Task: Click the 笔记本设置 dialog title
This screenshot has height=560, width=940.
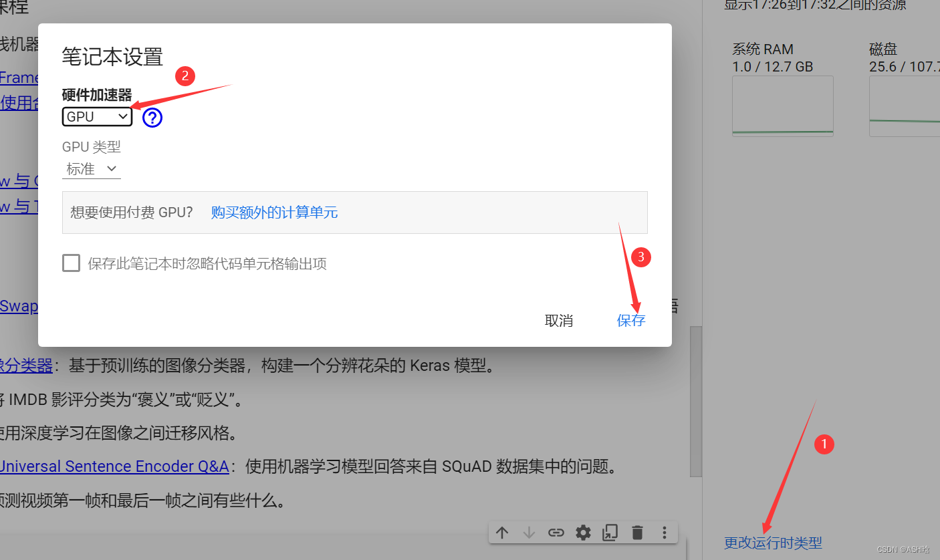Action: point(112,56)
